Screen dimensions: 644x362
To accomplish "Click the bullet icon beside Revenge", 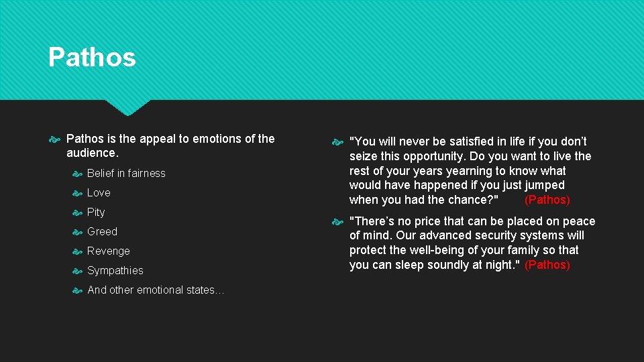I will [77, 251].
